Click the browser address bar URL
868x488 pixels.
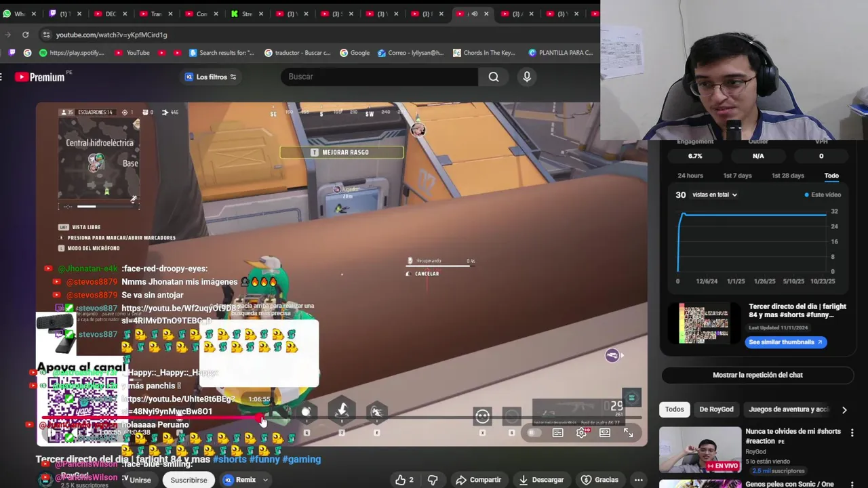111,35
